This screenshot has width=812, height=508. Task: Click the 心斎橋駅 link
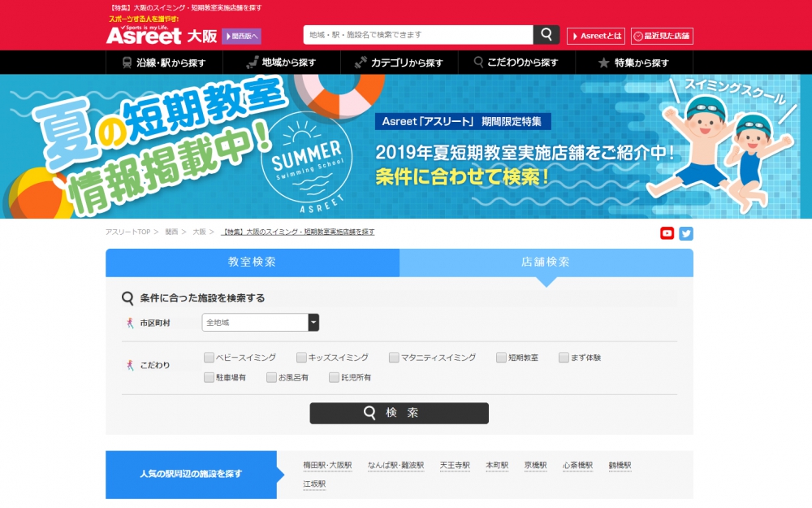[578, 466]
